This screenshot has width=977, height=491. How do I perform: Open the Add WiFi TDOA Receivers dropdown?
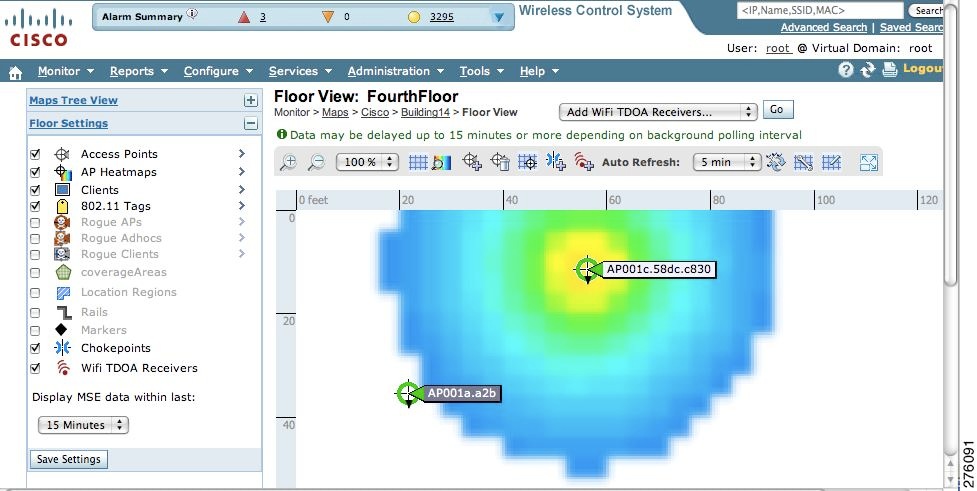point(658,112)
